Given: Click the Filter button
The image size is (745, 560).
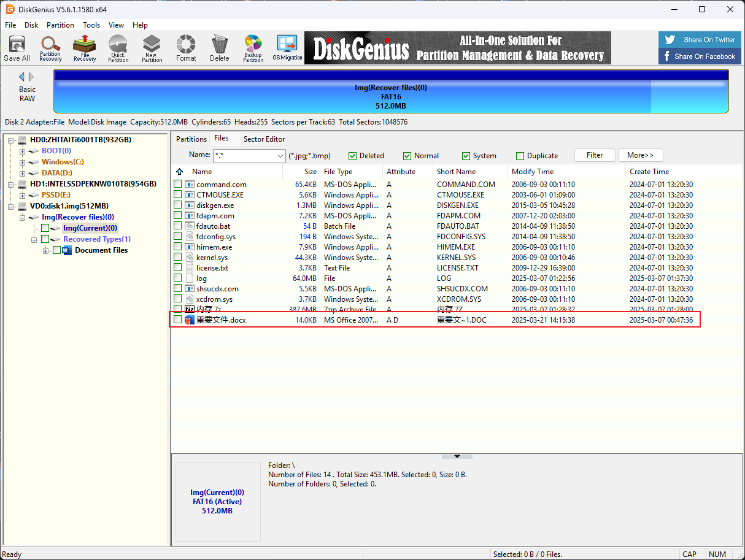Looking at the screenshot, I should [594, 155].
